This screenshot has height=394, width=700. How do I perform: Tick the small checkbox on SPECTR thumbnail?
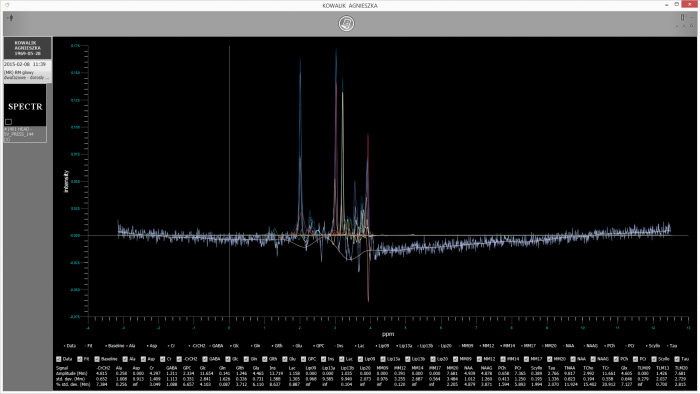click(x=8, y=122)
